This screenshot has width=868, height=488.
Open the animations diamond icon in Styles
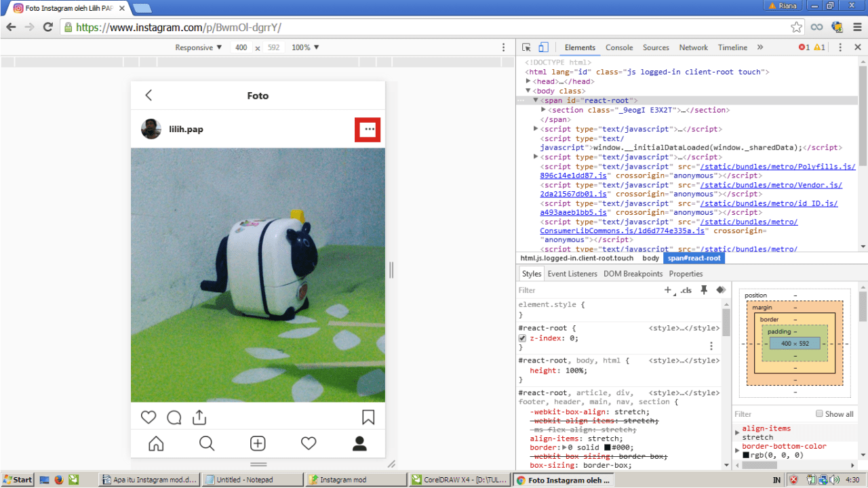click(x=720, y=290)
